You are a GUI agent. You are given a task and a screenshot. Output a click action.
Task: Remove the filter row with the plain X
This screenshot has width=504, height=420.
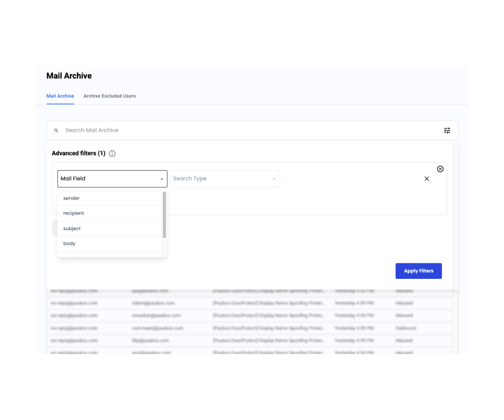coord(427,179)
